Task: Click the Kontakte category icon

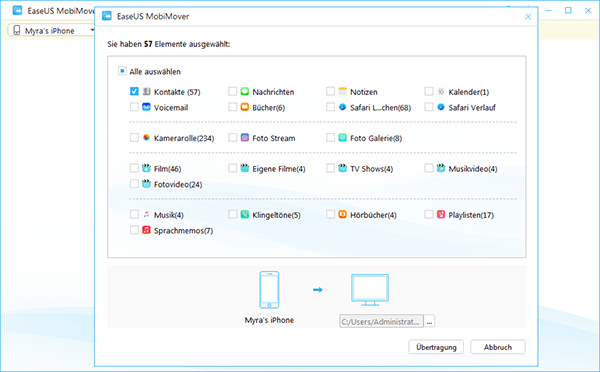Action: click(146, 91)
